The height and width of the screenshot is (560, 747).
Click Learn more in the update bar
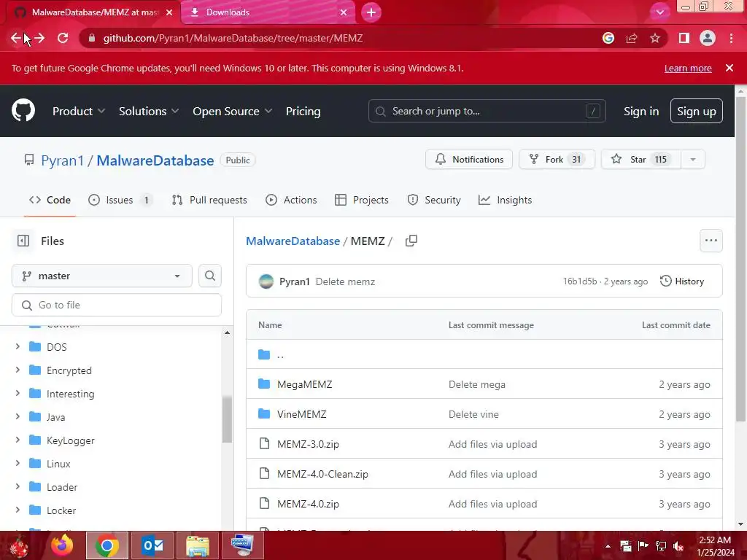pyautogui.click(x=688, y=69)
